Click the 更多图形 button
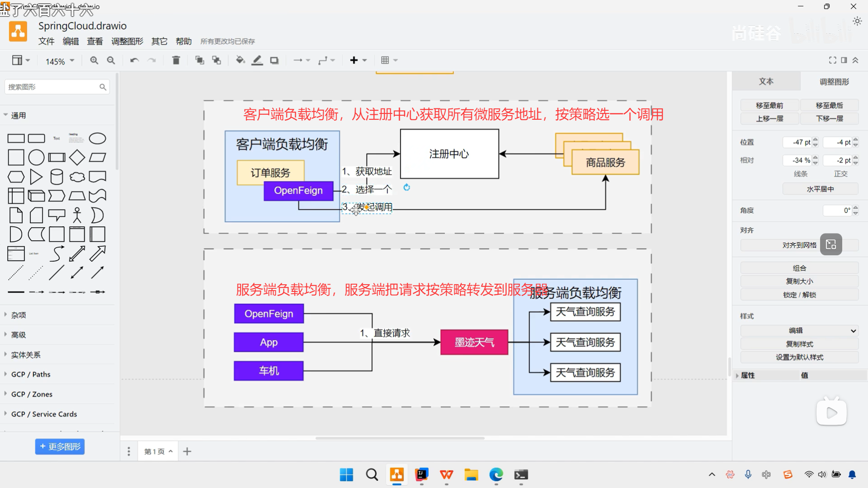868x488 pixels. click(60, 446)
